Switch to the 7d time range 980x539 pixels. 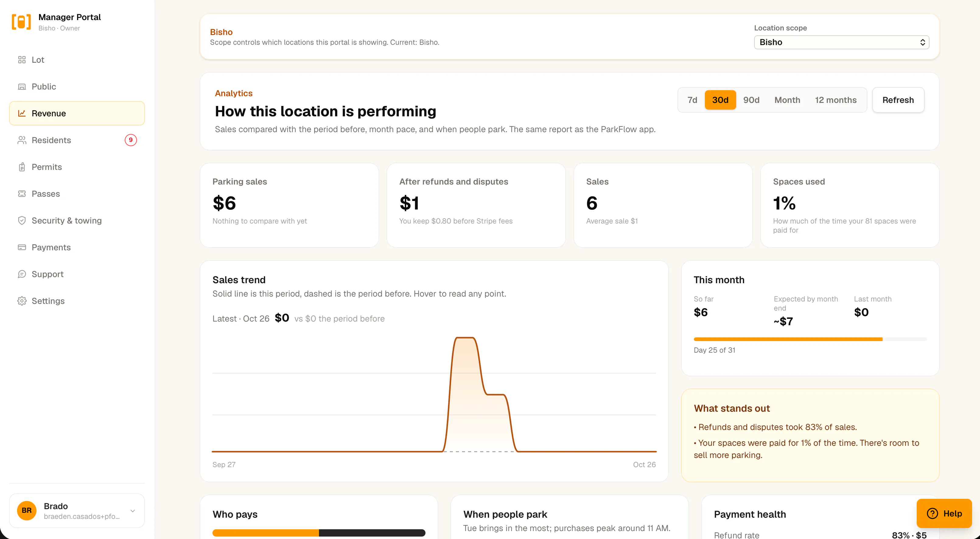tap(692, 100)
